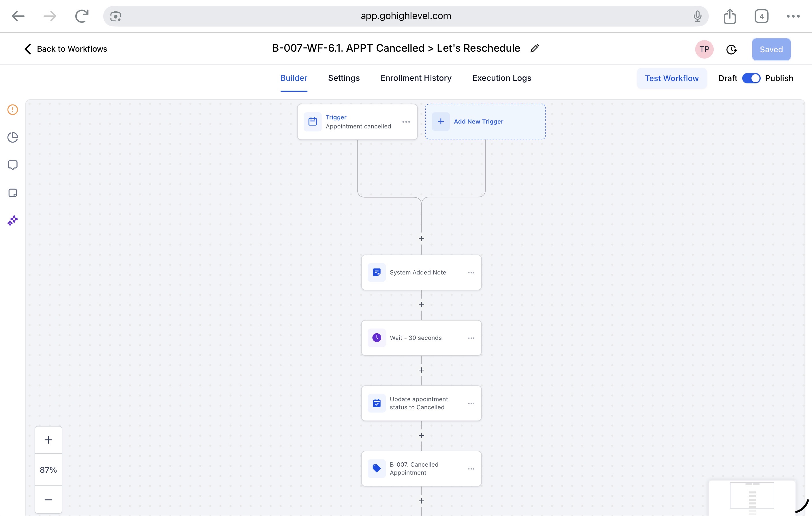Click the Test Workflow button

coord(671,78)
